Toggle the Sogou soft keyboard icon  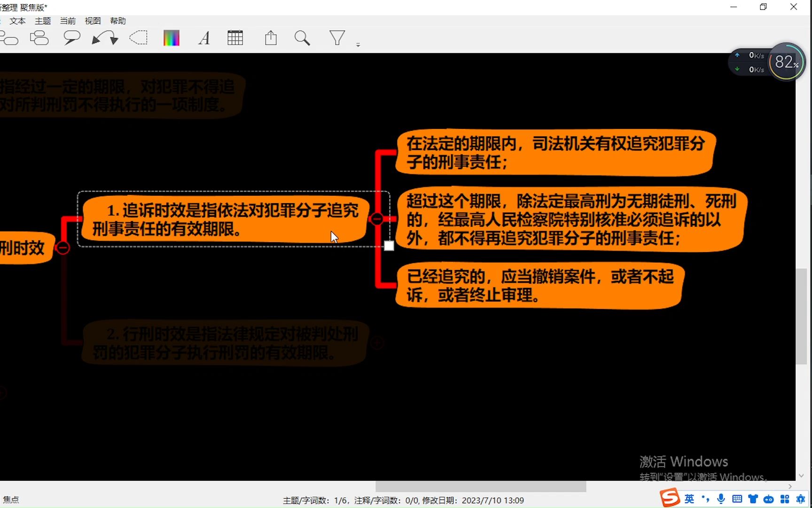point(737,499)
